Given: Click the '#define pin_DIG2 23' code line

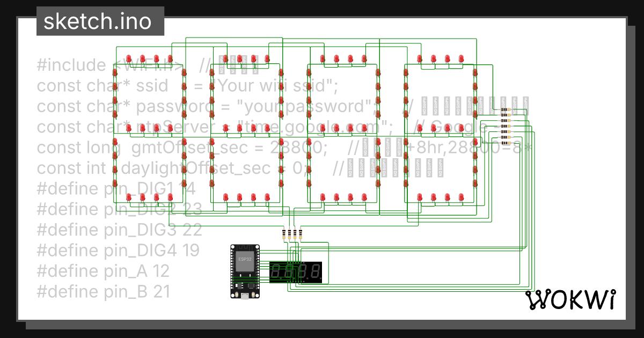Looking at the screenshot, I should pos(119,209).
